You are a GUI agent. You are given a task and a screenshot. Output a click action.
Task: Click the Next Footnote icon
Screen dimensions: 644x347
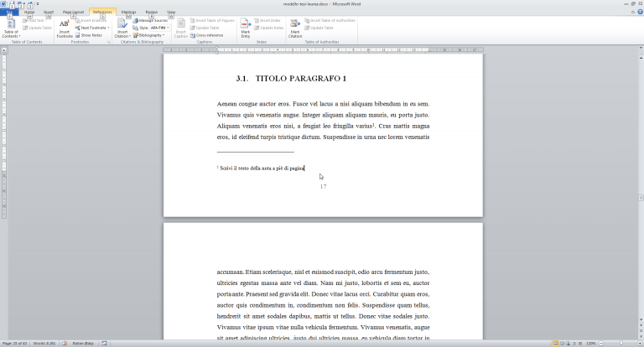click(77, 28)
